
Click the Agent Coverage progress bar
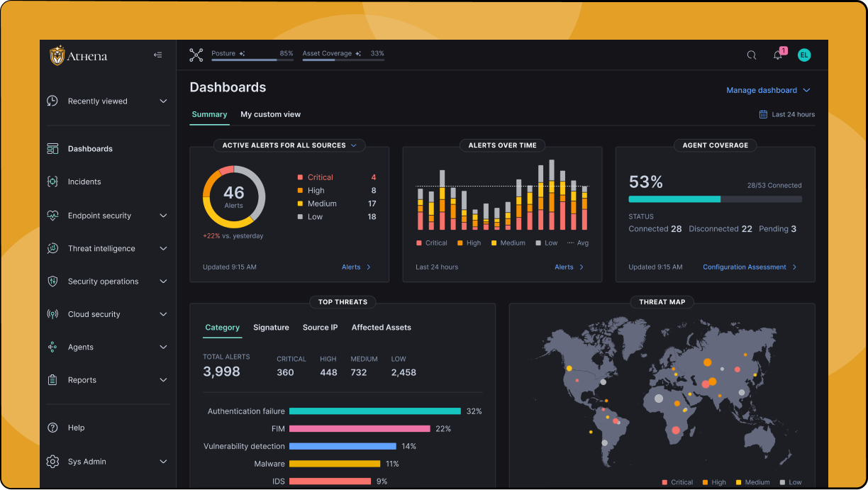(x=715, y=199)
